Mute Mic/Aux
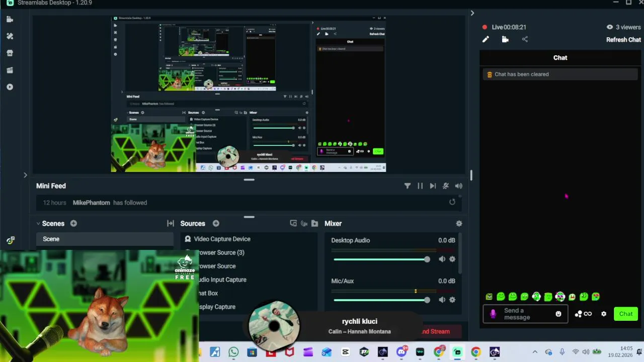 [442, 300]
